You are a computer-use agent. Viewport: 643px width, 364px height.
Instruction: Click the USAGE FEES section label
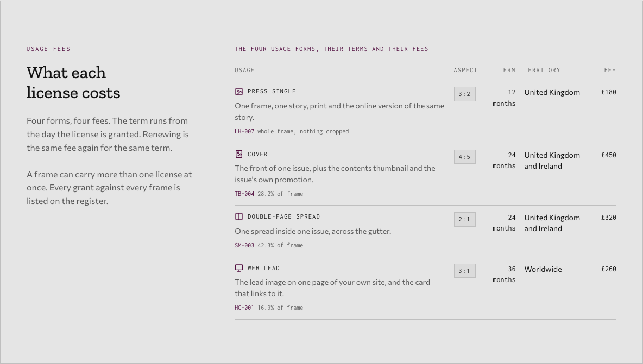[x=48, y=49]
